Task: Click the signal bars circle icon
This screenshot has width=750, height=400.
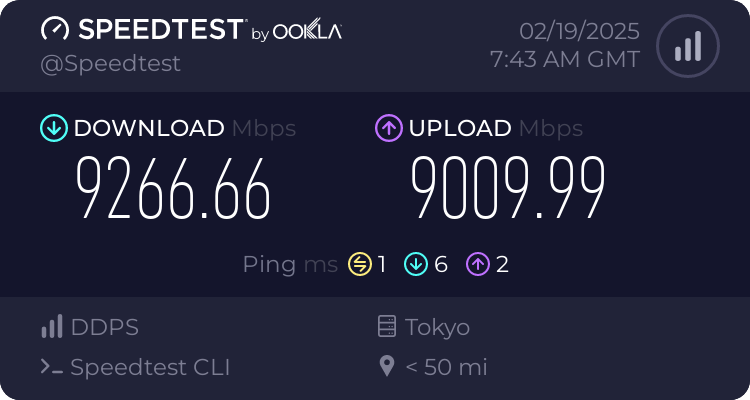Action: click(686, 45)
